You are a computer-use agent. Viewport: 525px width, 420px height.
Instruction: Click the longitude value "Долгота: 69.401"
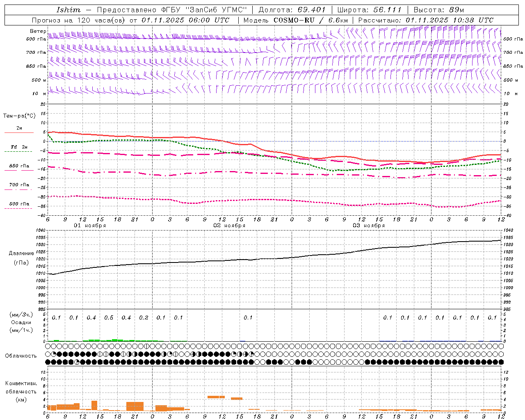click(x=292, y=10)
